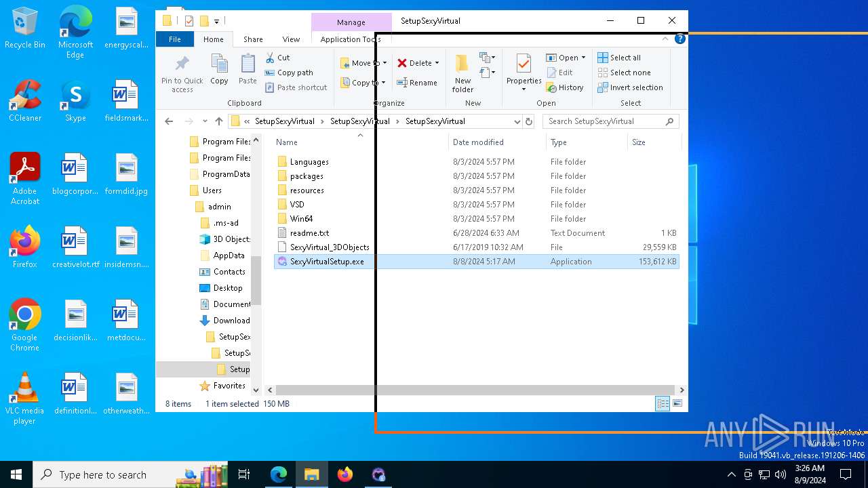The height and width of the screenshot is (488, 868).
Task: Open AppData in the navigation pane
Action: tap(229, 256)
